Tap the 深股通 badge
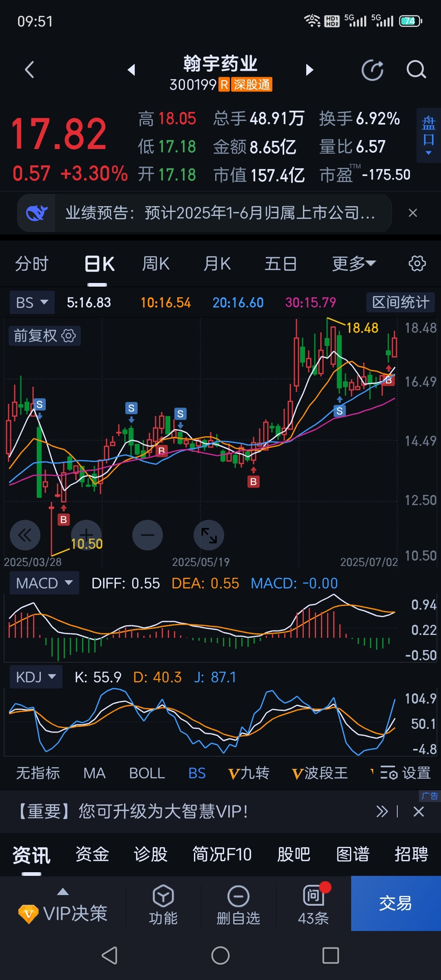The width and height of the screenshot is (441, 980). [x=252, y=85]
